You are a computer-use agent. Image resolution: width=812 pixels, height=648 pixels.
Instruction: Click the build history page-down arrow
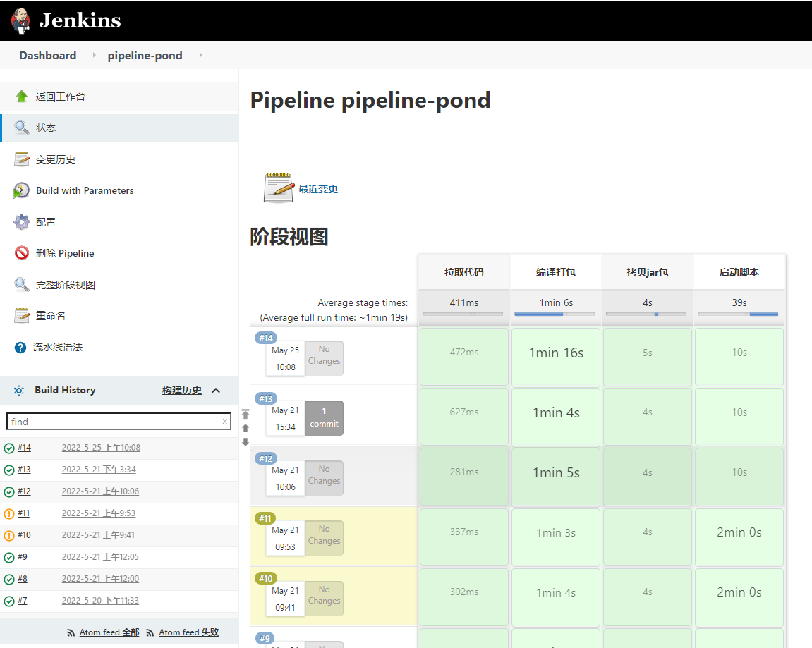pos(246,442)
